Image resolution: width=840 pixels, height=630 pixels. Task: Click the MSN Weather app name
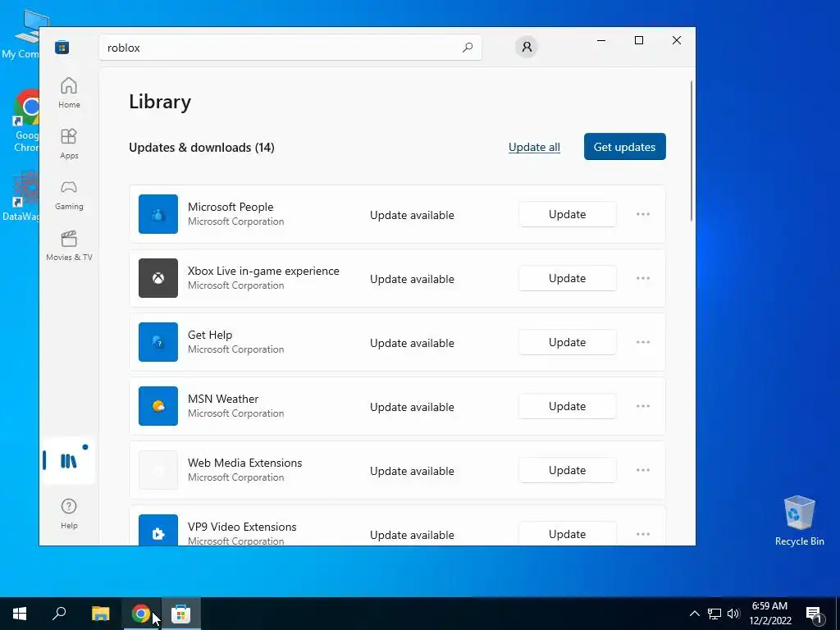(x=223, y=399)
